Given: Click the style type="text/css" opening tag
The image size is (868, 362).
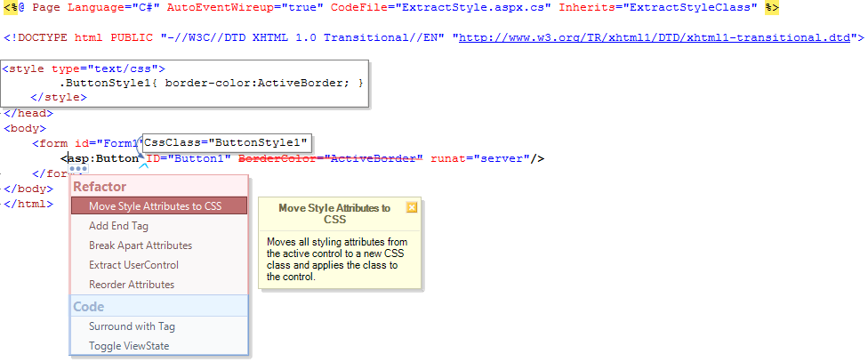Looking at the screenshot, I should click(x=84, y=68).
